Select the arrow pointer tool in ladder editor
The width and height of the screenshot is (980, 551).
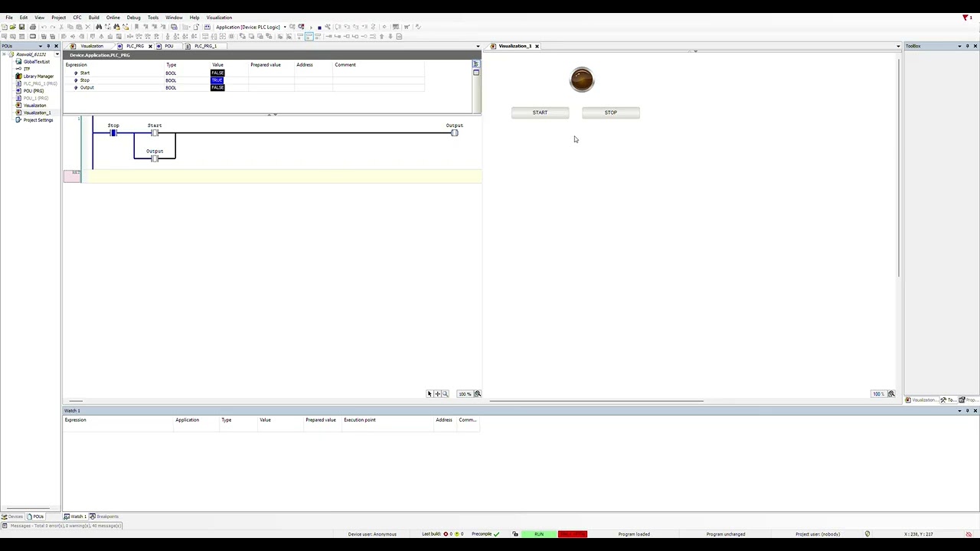click(x=430, y=394)
